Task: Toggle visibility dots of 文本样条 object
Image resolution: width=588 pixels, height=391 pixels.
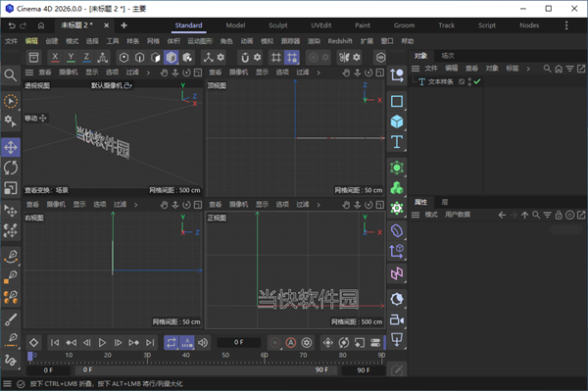Action: coord(469,81)
